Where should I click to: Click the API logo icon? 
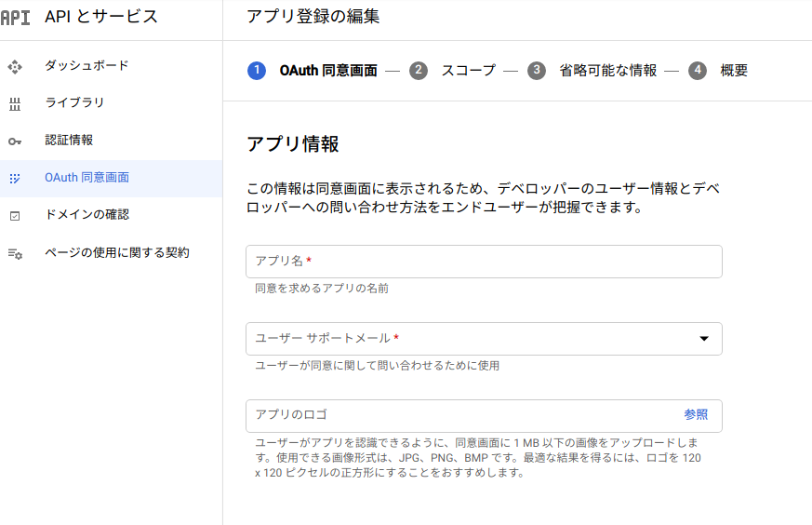(x=15, y=17)
